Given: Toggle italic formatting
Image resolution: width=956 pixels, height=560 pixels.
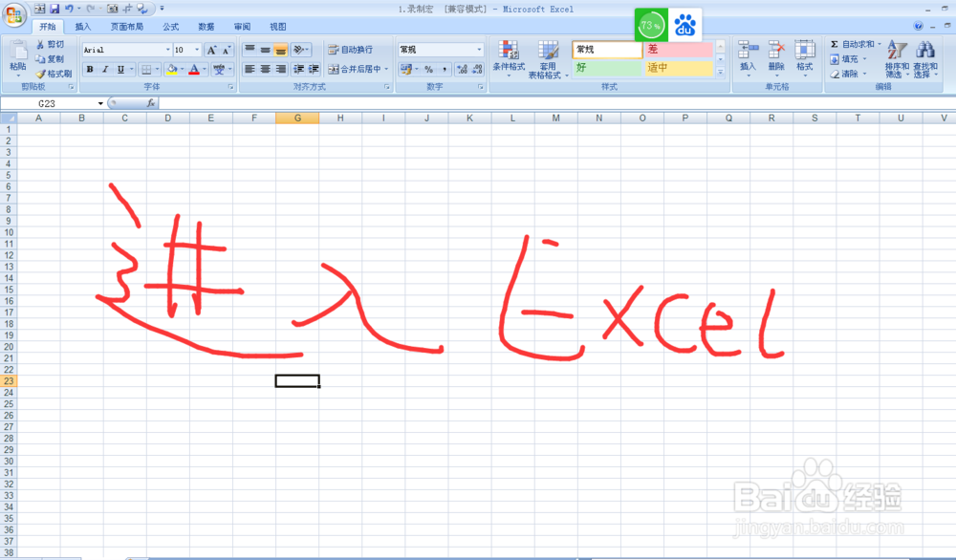Looking at the screenshot, I should click(x=105, y=69).
